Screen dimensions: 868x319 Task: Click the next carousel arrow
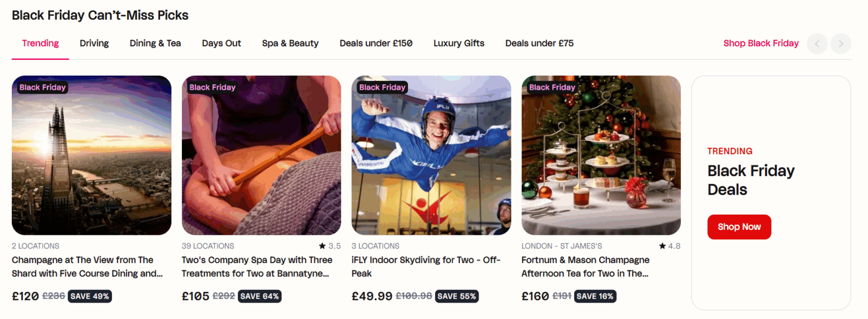point(841,43)
